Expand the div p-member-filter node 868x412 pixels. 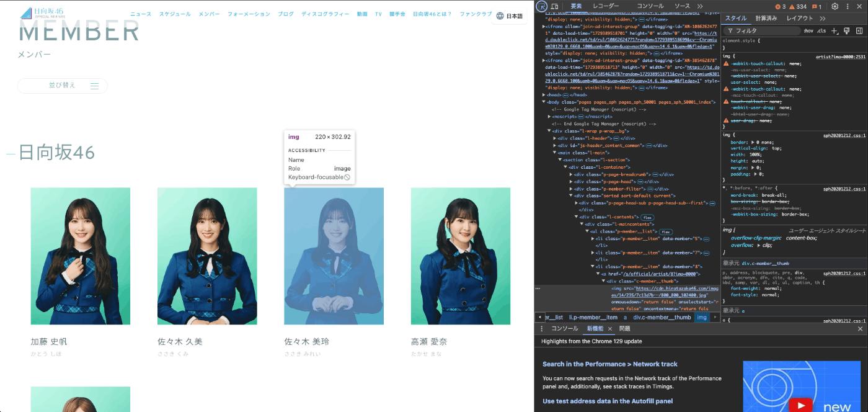point(571,189)
